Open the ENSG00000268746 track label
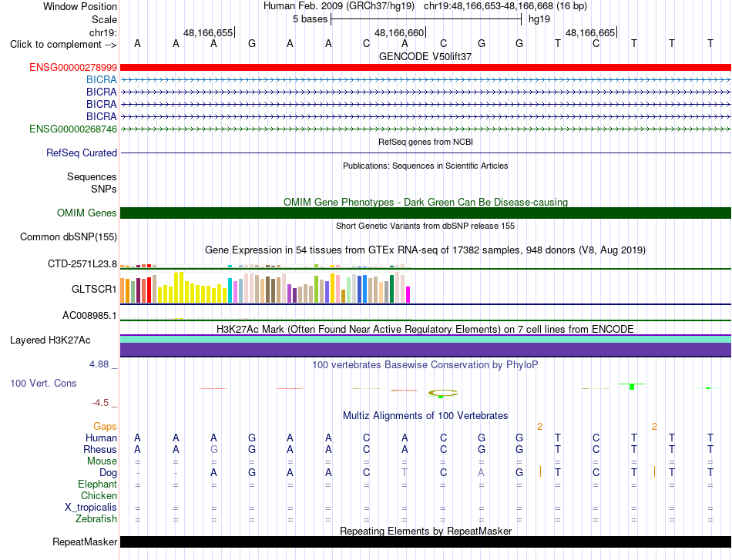The width and height of the screenshot is (732, 560). pos(73,129)
